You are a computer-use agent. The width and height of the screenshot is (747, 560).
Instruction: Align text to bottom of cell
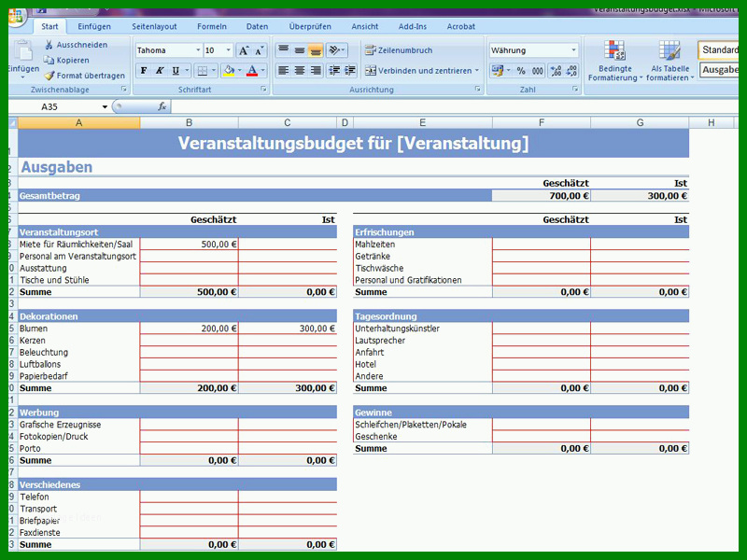(316, 49)
